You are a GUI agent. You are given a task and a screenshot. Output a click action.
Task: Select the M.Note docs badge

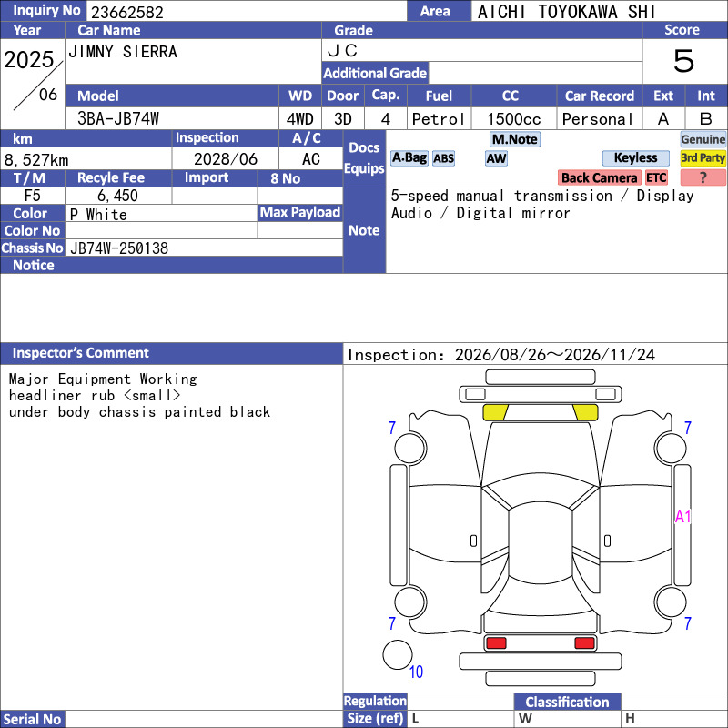pos(515,139)
